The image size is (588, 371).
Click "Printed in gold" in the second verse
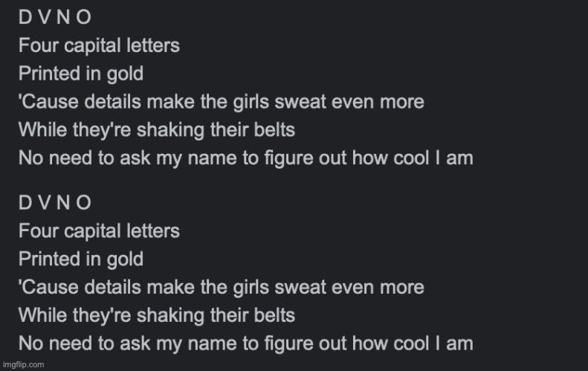click(x=81, y=259)
